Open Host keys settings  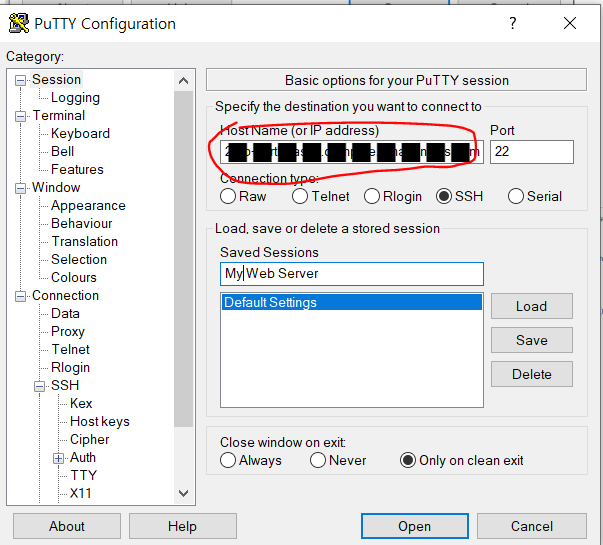pyautogui.click(x=100, y=422)
